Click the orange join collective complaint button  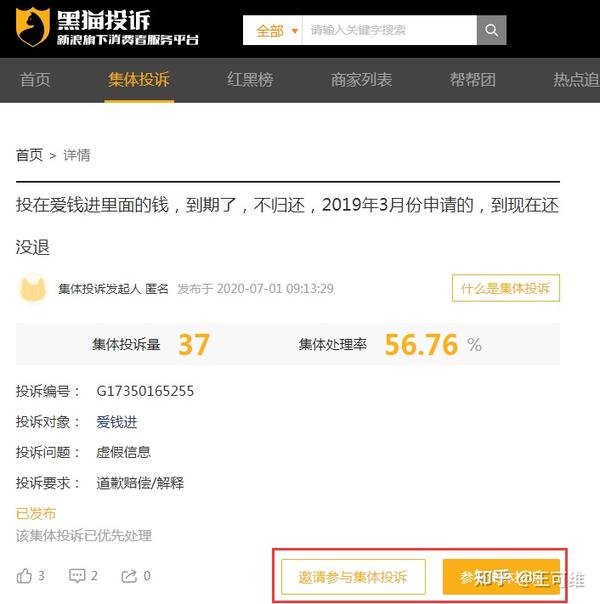point(501,577)
